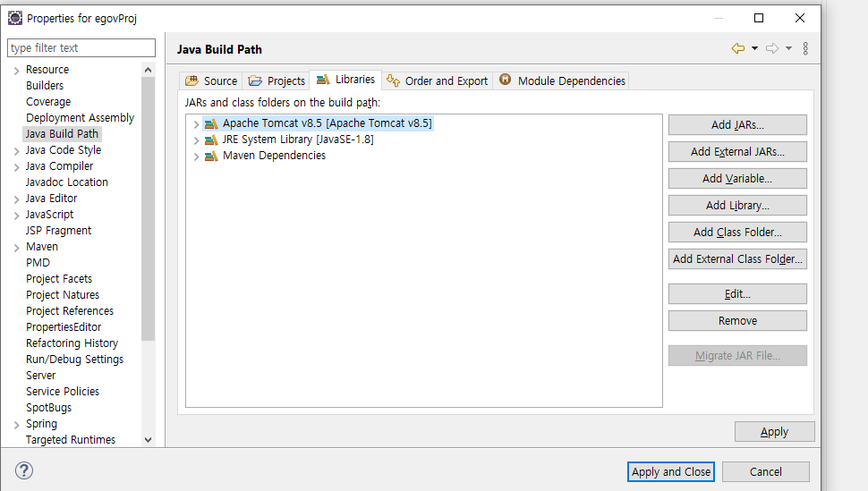Screen dimensions: 868x491
Task: Click the JRE System Library icon
Action: point(211,140)
